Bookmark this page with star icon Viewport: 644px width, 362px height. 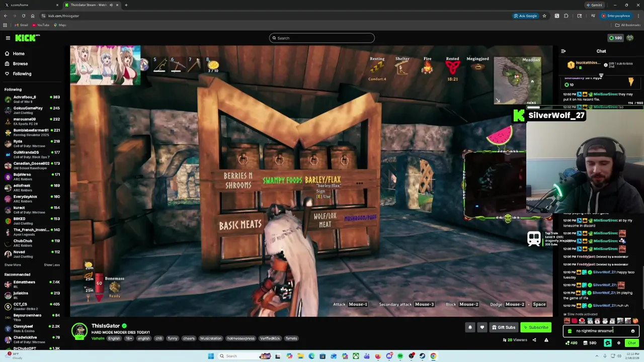544,16
